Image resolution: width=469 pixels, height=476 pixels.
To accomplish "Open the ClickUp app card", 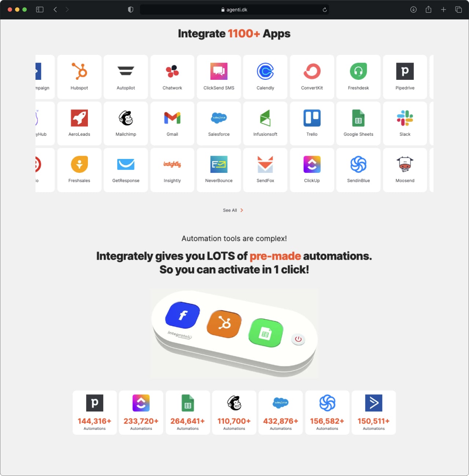I will click(x=312, y=170).
